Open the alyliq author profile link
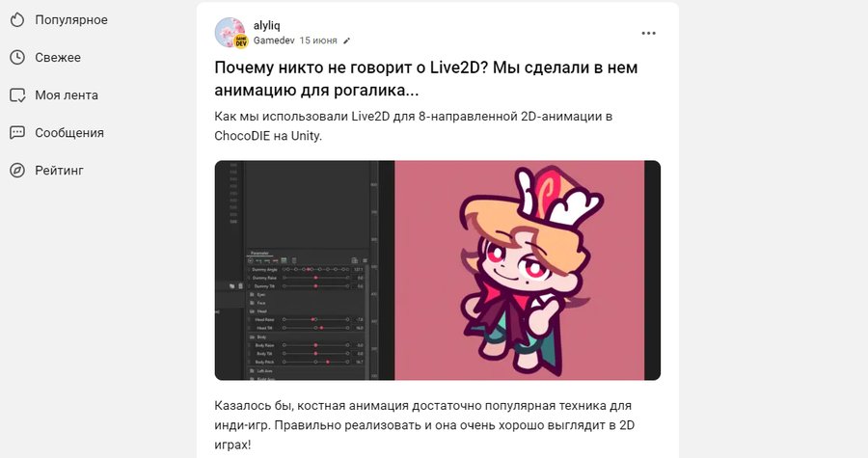 pyautogui.click(x=267, y=25)
